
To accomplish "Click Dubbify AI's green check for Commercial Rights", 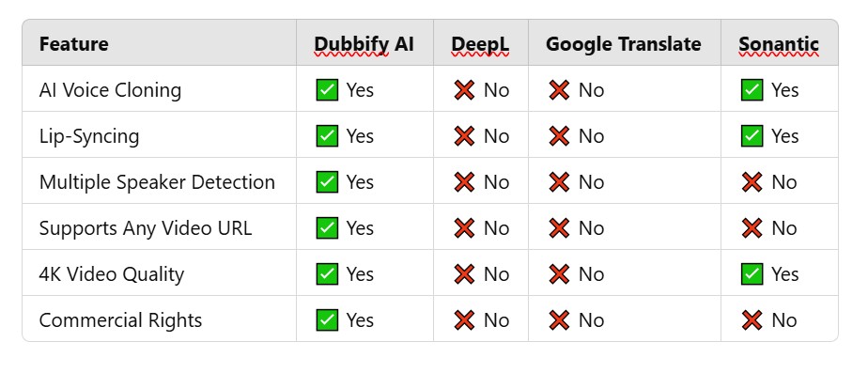I will point(327,319).
